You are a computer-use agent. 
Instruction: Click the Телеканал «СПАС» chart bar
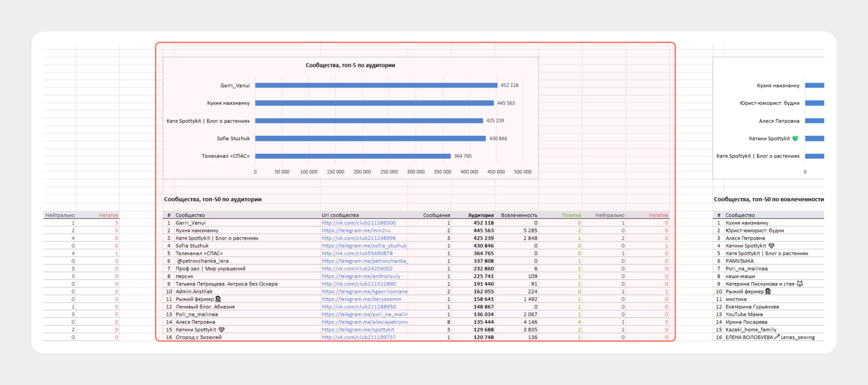tap(353, 156)
